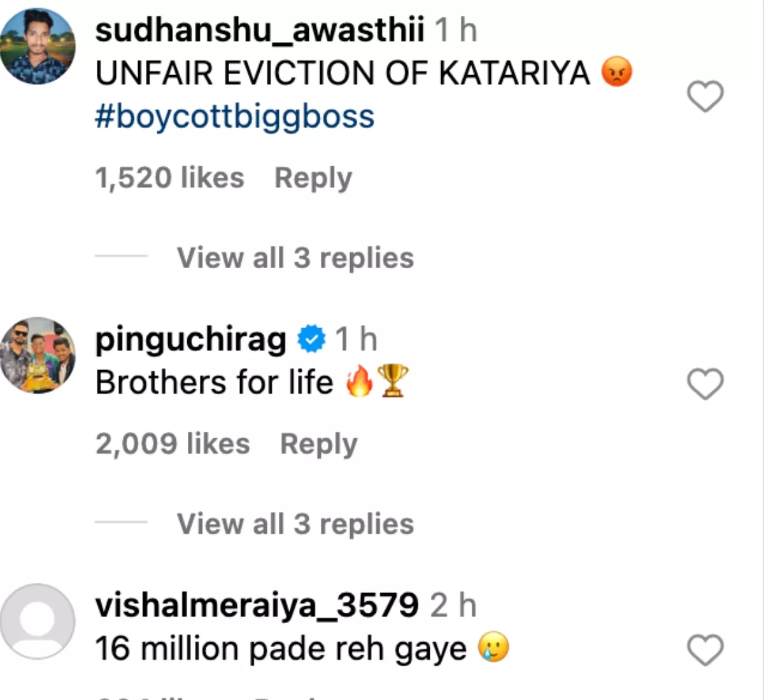Reply to sudhanshu_awasthii's comment
764x700 pixels.
(x=313, y=178)
